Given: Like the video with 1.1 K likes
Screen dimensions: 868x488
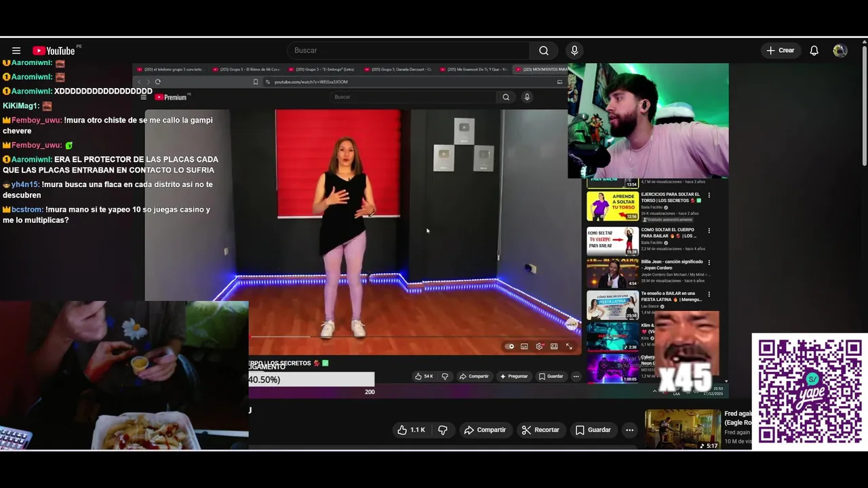Looking at the screenshot, I should (x=412, y=430).
